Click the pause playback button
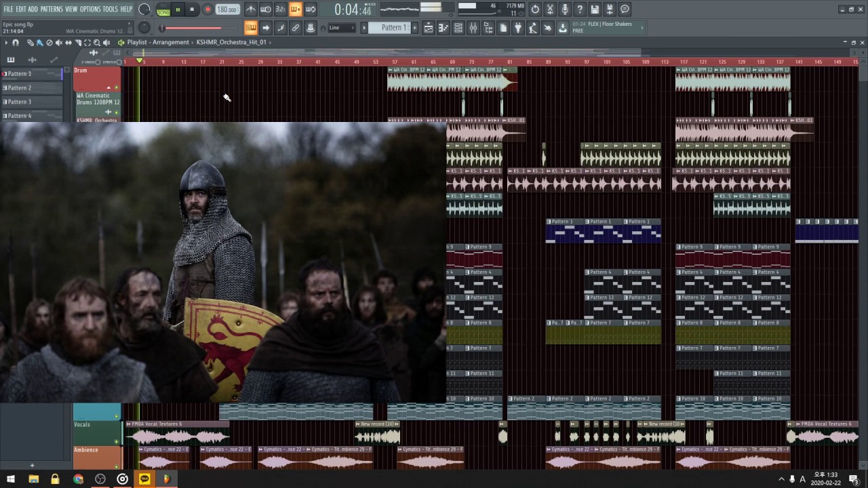868x488 pixels. (178, 9)
